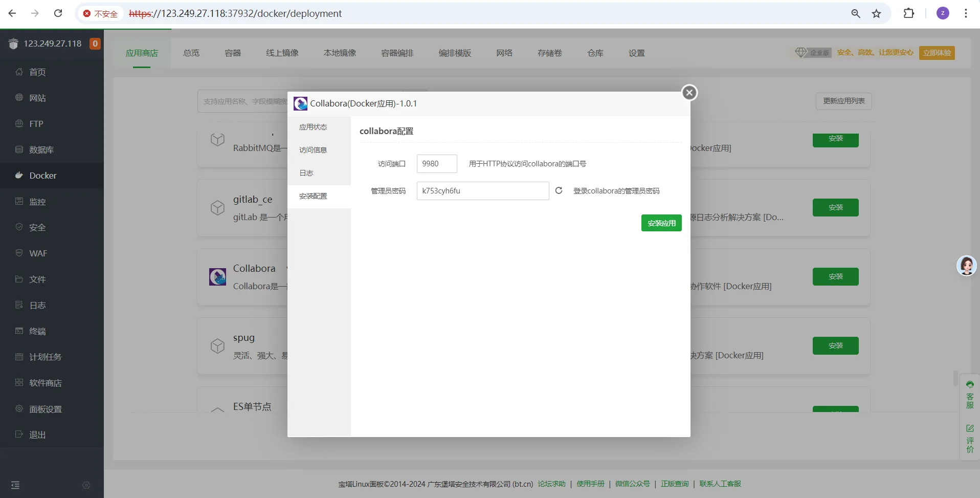Screen dimensions: 980x498
Task: Switch to the 线上镜像 tab
Action: pyautogui.click(x=282, y=53)
